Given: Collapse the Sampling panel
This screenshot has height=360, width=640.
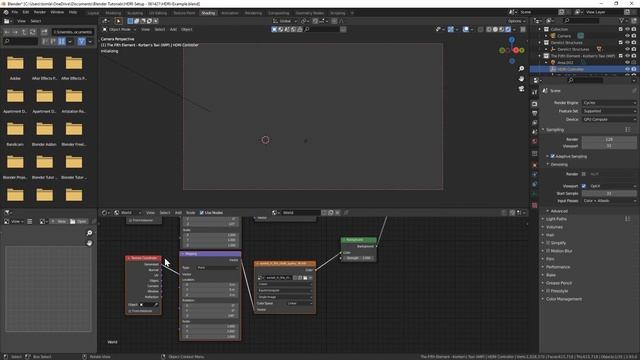Looking at the screenshot, I should coord(555,130).
